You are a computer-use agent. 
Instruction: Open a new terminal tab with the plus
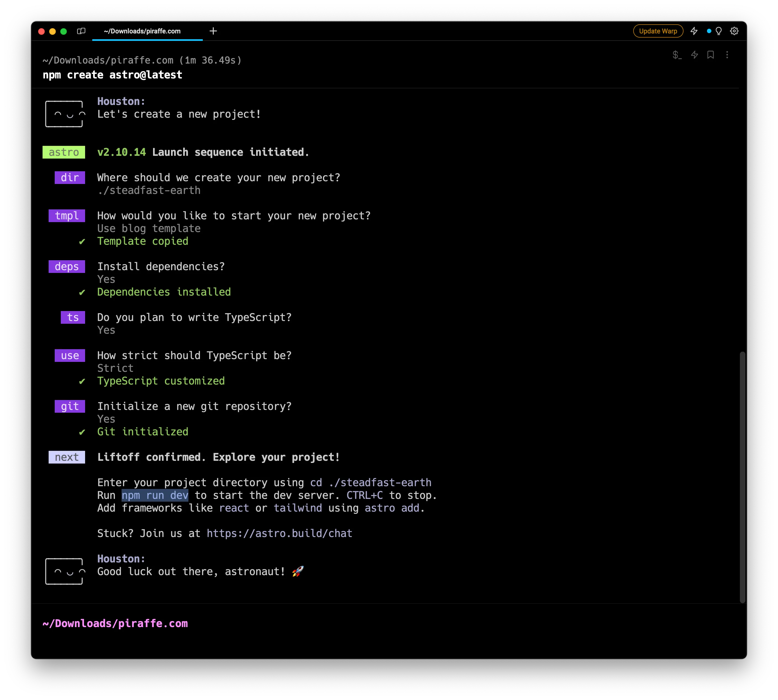point(214,31)
